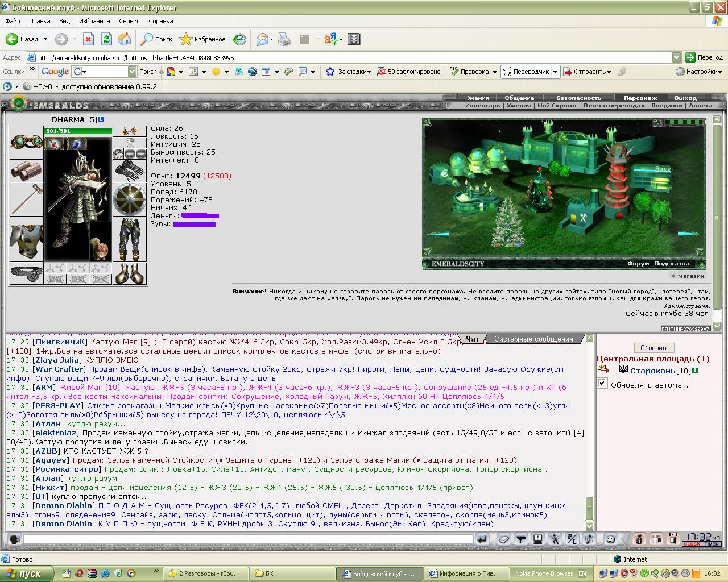
Task: Open the Форум link
Action: pos(638,264)
